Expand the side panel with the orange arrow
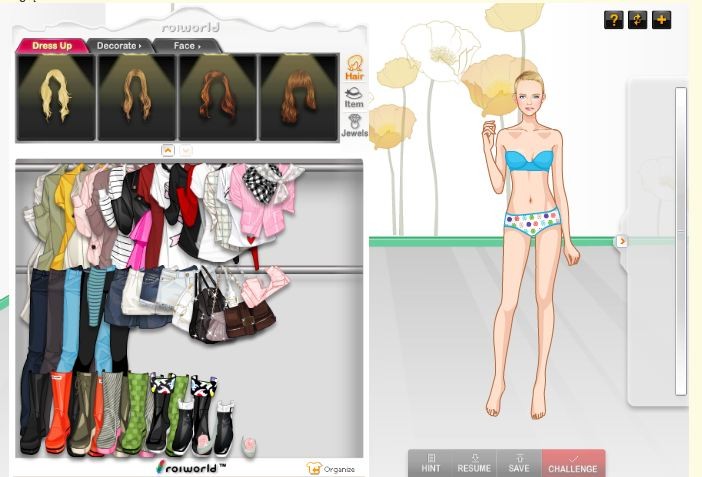Viewport: 702px width, 477px height. (621, 241)
